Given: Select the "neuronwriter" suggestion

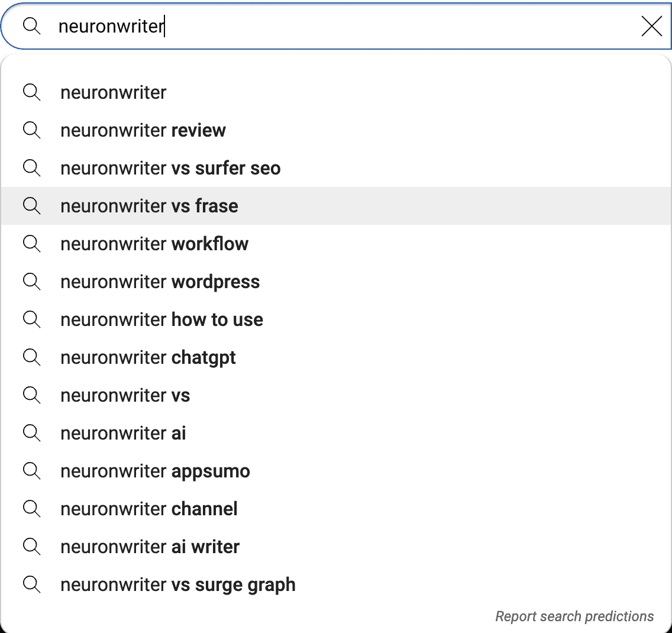Looking at the screenshot, I should click(113, 92).
